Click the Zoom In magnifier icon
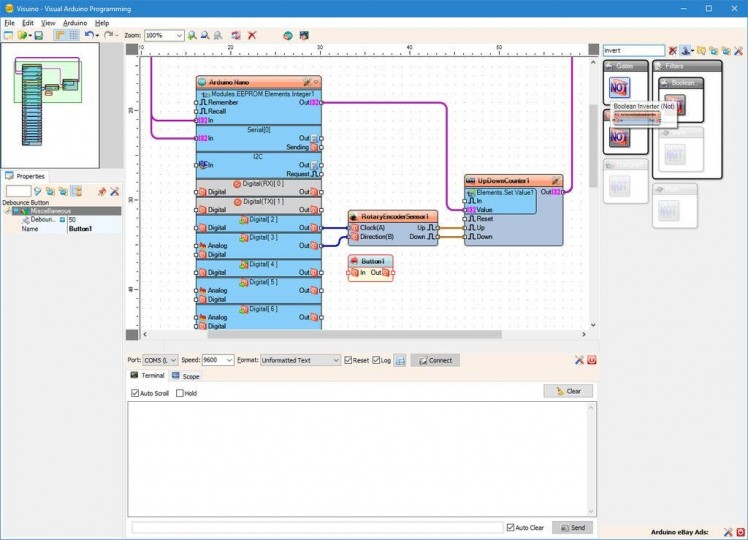The image size is (748, 540). [x=193, y=35]
